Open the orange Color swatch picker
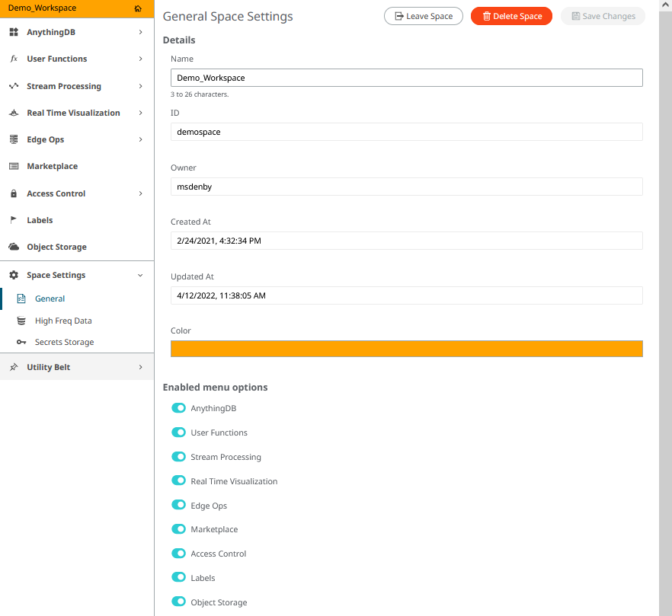 click(x=407, y=349)
